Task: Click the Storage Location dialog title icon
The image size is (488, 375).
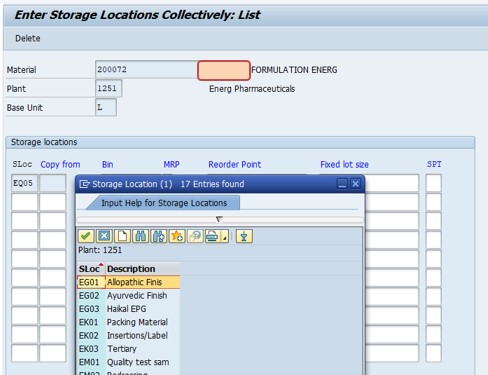Action: (84, 184)
